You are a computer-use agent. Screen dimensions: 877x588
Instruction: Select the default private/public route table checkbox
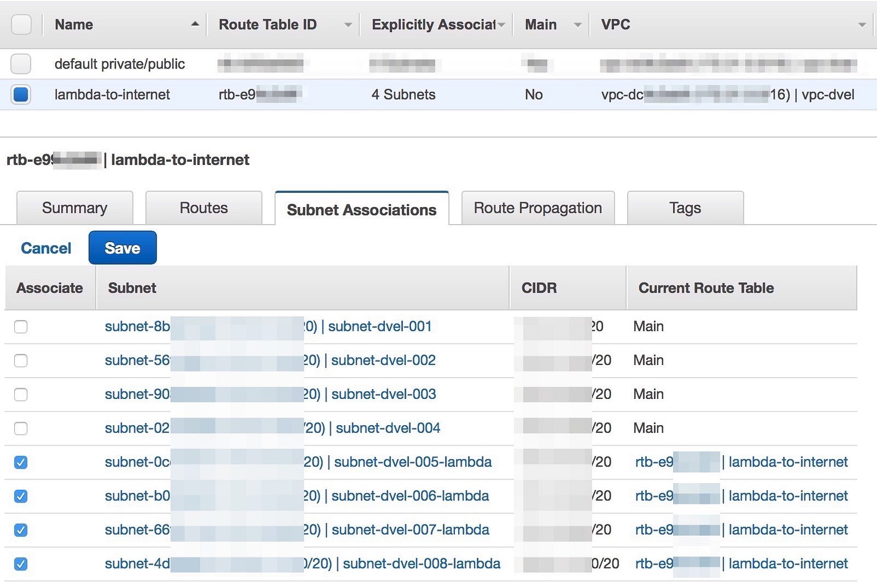tap(21, 64)
